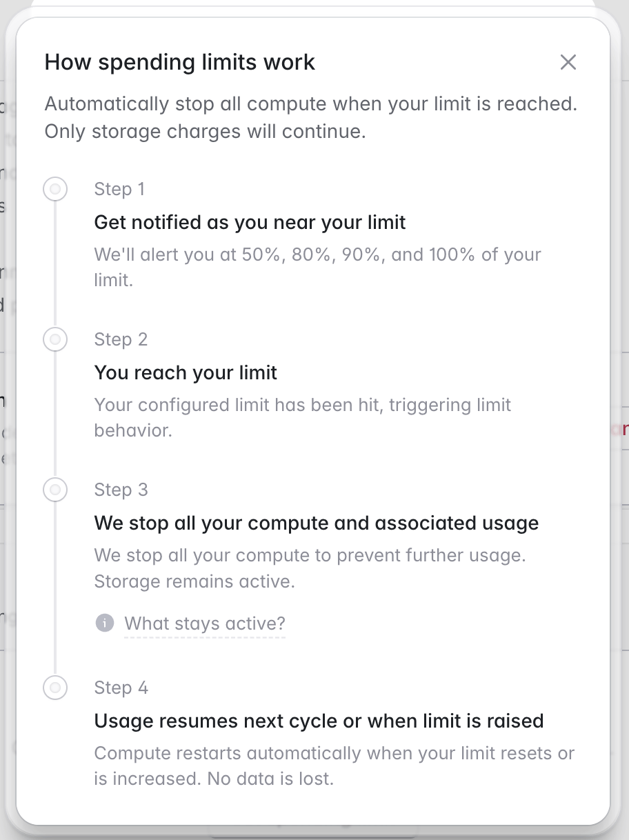The image size is (629, 840).
Task: Click "Usage resumes next cycle" heading
Action: click(x=319, y=721)
